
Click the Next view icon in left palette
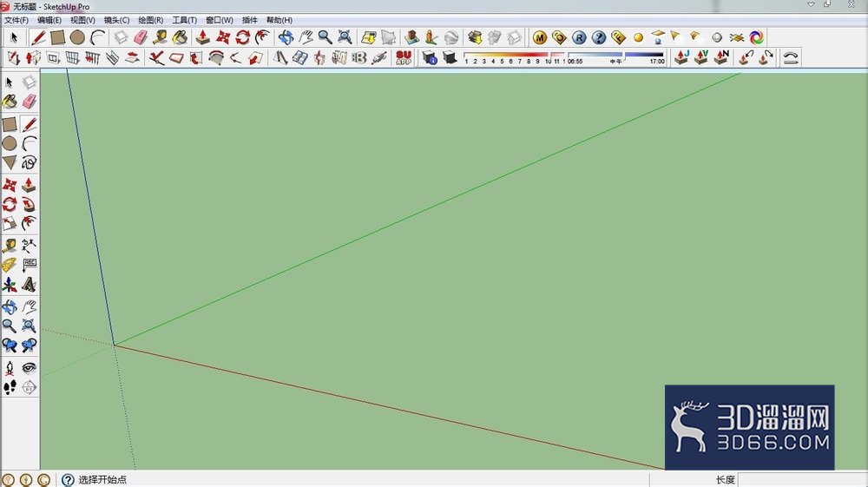[29, 346]
